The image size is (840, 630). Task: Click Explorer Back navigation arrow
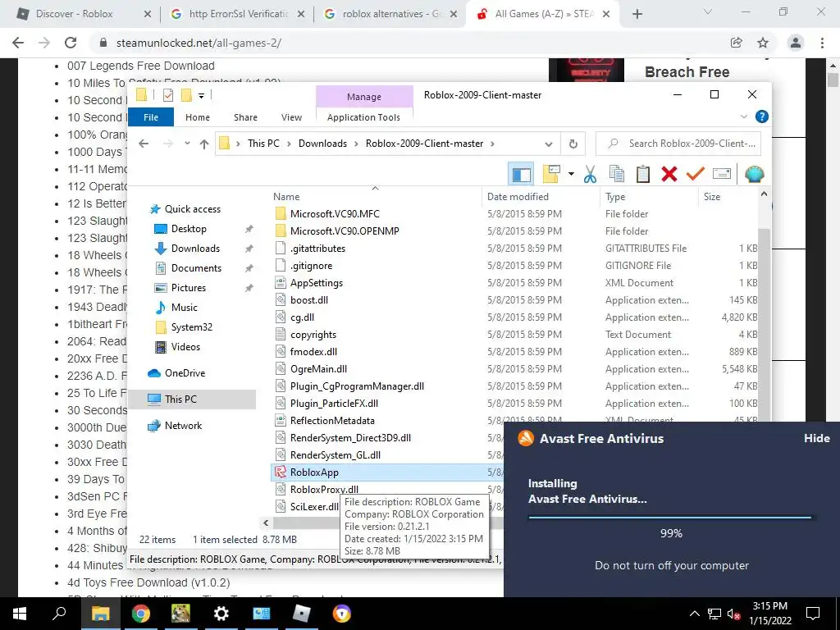coord(144,144)
